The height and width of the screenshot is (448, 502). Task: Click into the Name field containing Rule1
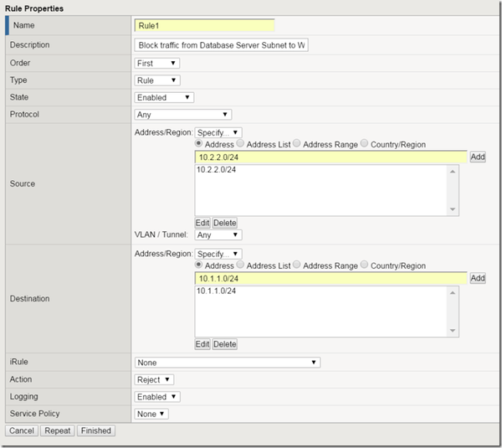(x=204, y=26)
